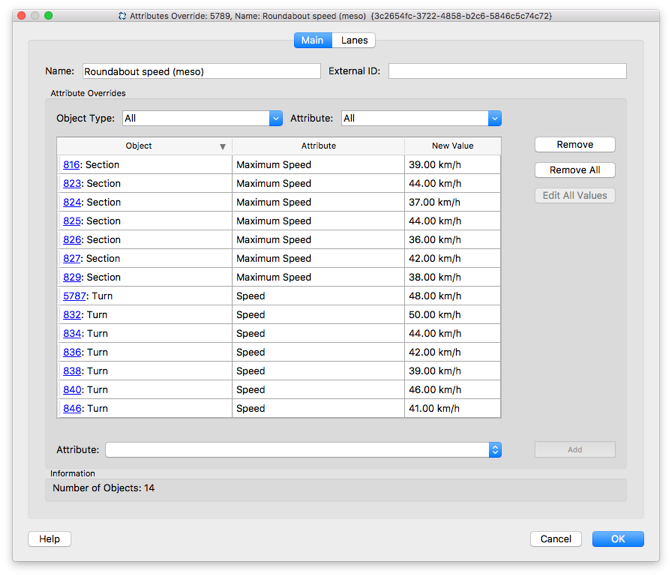Click the Remove button

pyautogui.click(x=575, y=144)
